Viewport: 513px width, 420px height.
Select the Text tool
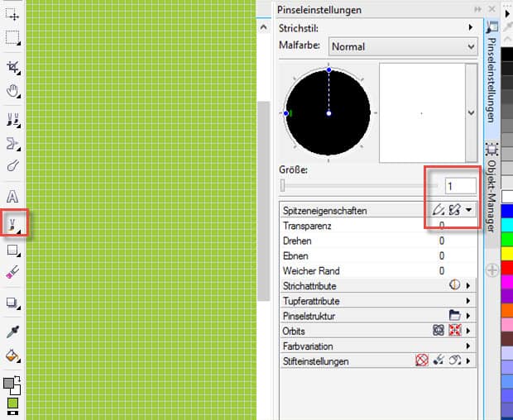tap(12, 197)
